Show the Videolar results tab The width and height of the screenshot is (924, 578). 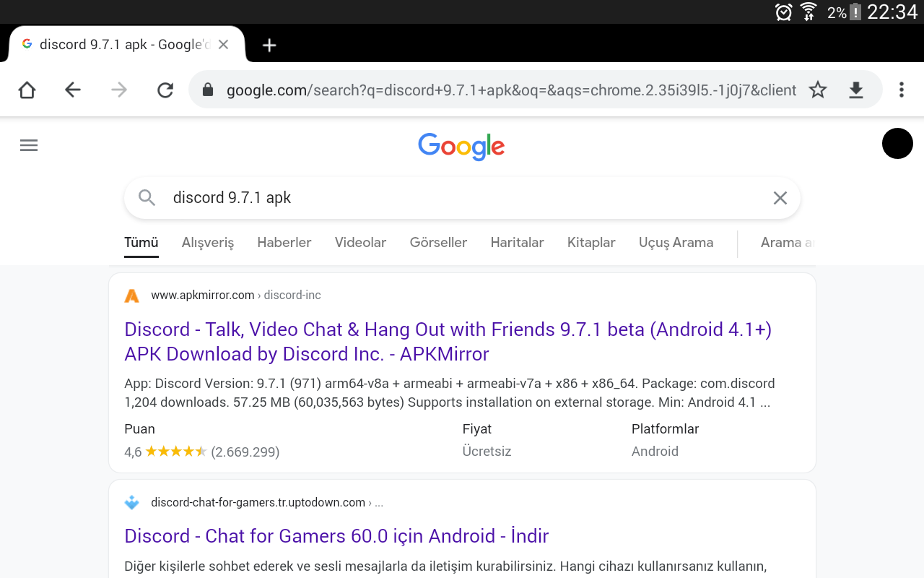(x=360, y=243)
